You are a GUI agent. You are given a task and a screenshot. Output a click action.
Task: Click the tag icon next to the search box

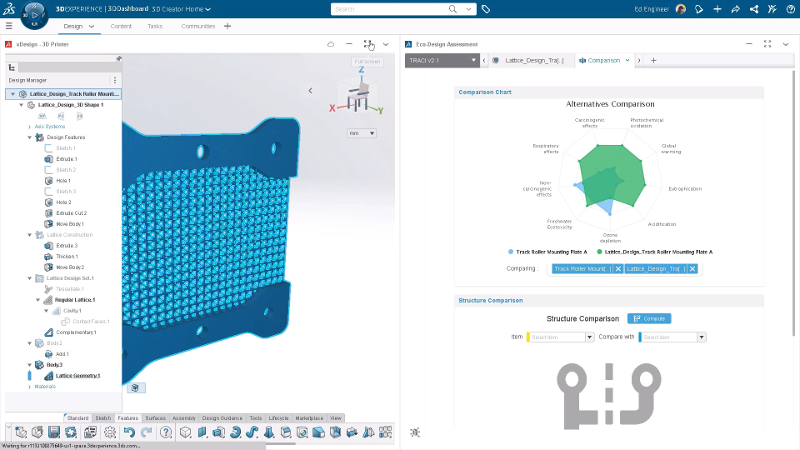click(x=485, y=9)
